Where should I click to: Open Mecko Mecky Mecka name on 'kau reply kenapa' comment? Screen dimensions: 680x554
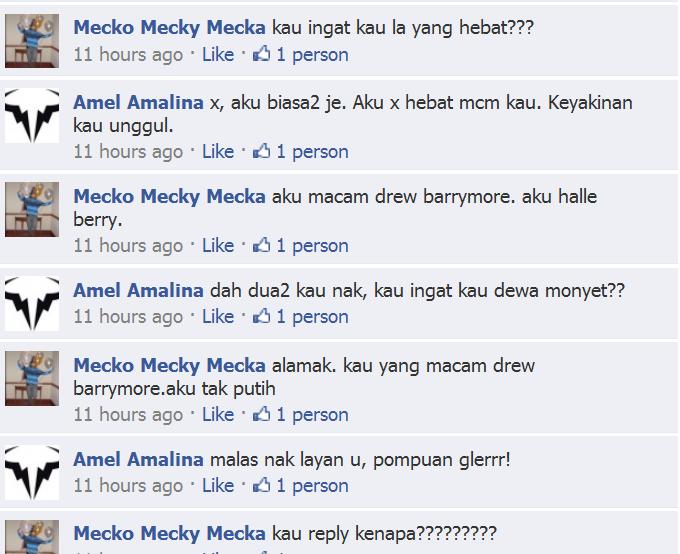coord(169,534)
